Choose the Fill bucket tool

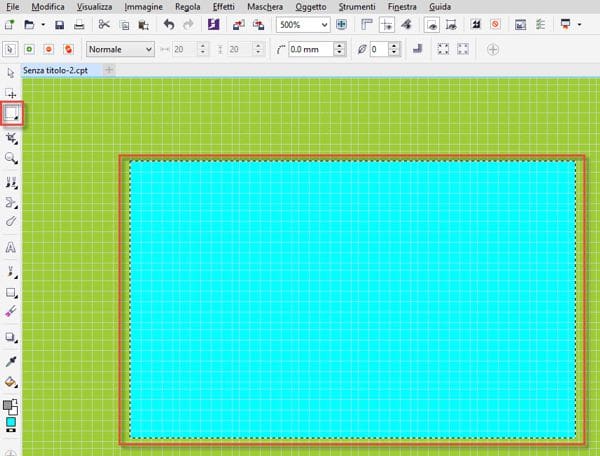(12, 382)
